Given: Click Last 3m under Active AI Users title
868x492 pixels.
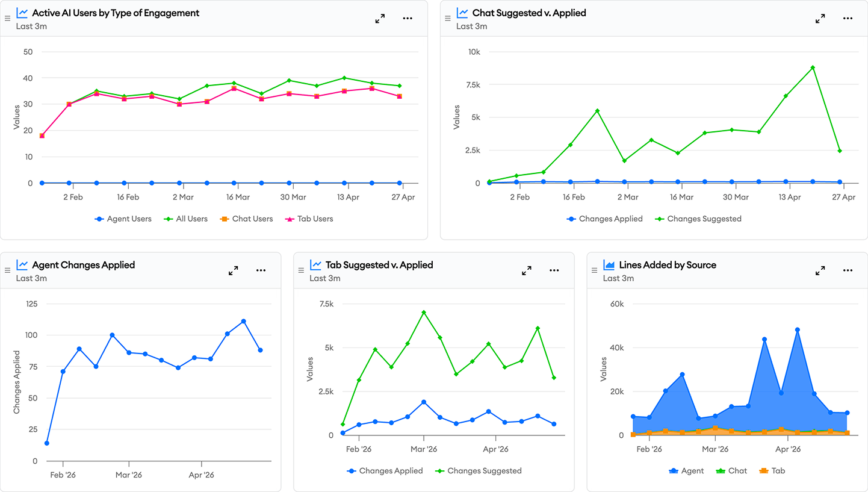Looking at the screenshot, I should (x=32, y=26).
